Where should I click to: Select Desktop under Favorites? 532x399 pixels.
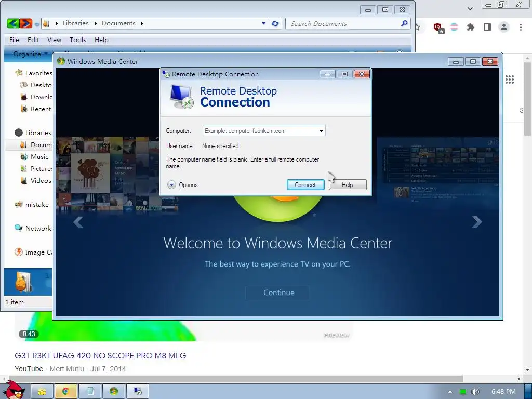coord(36,85)
